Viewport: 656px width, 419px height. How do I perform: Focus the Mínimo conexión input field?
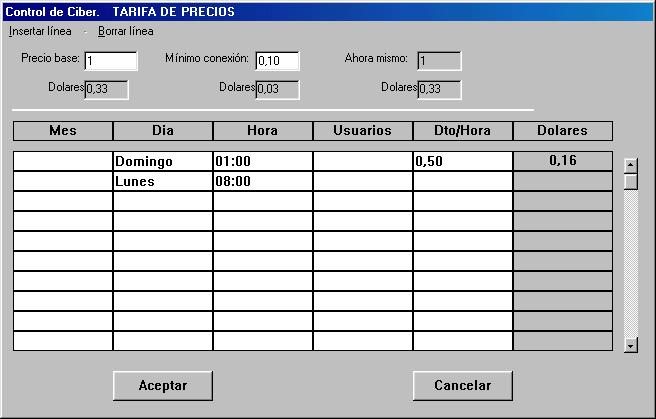[277, 61]
